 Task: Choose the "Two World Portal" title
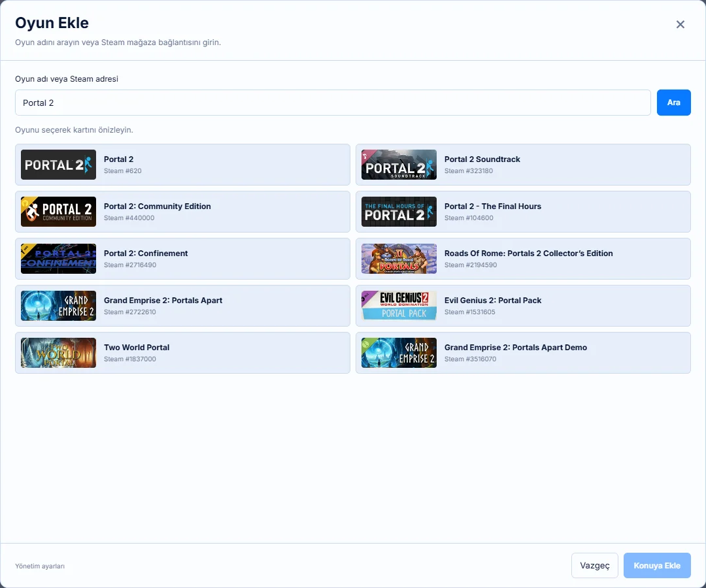pos(137,348)
